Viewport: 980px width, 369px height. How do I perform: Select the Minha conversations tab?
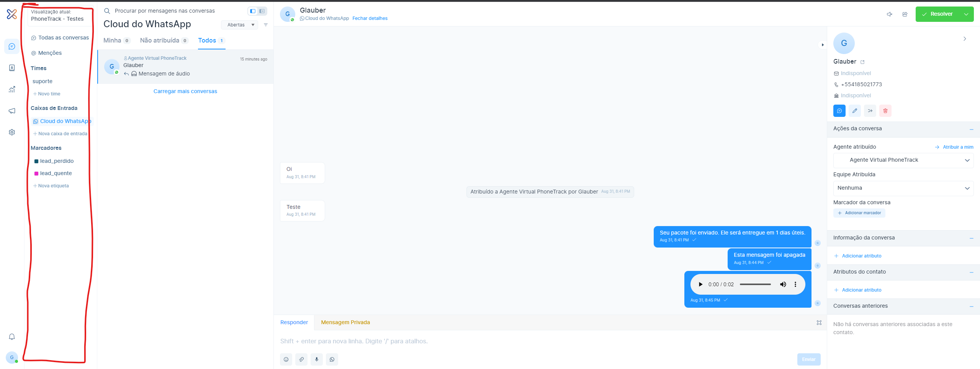[x=113, y=40]
